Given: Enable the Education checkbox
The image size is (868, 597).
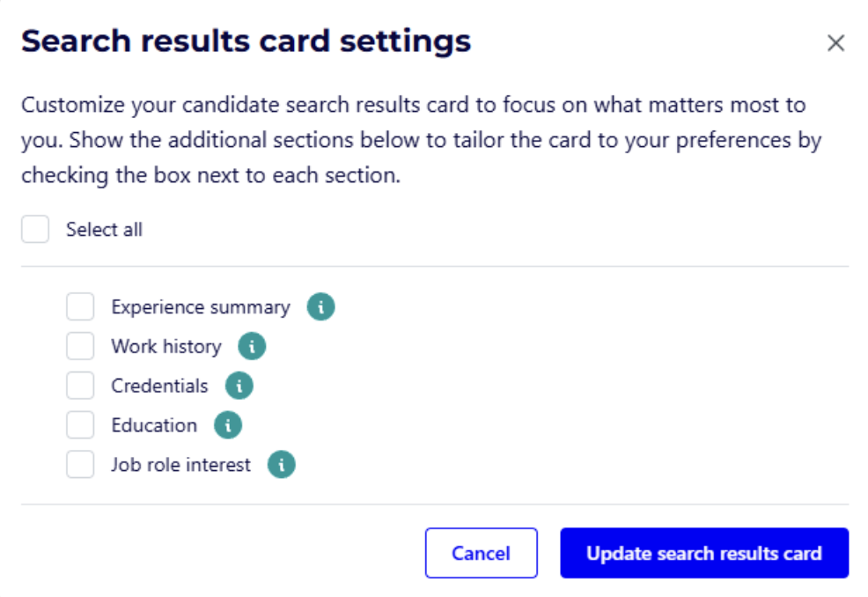Looking at the screenshot, I should 80,425.
